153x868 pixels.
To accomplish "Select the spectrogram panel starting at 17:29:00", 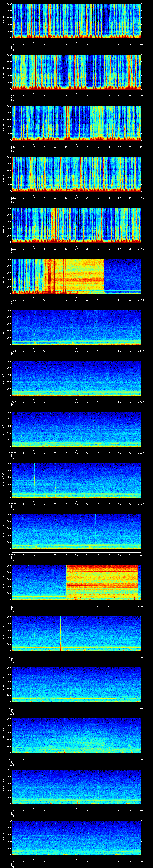I will pos(77,21).
